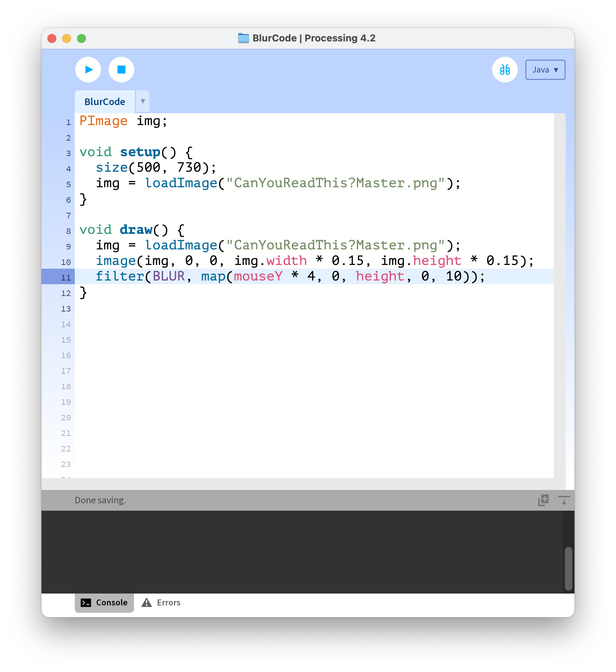The image size is (616, 672).
Task: Click the PImage keyword on line 1
Action: point(103,121)
